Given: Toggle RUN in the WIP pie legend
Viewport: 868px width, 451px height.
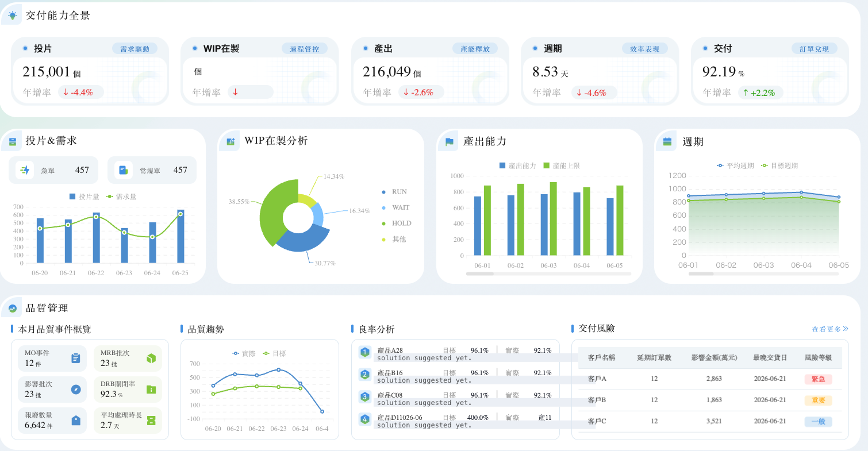Looking at the screenshot, I should point(394,192).
